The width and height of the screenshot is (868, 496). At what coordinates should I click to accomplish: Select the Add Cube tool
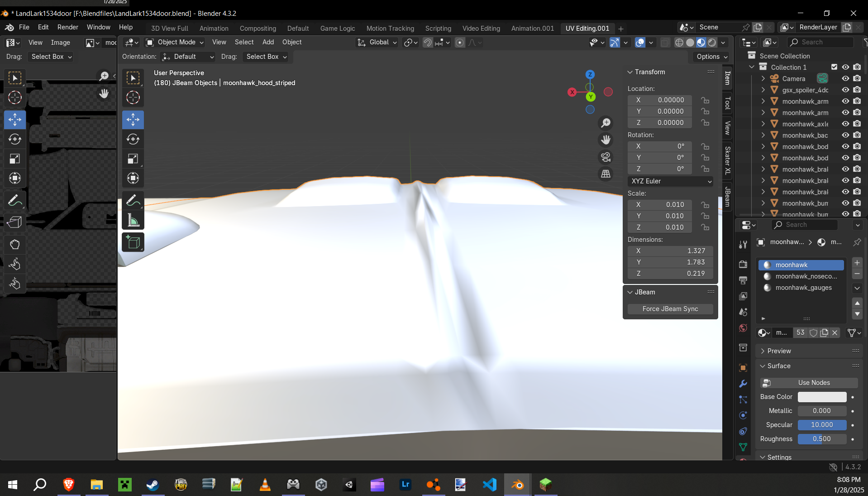(x=133, y=242)
